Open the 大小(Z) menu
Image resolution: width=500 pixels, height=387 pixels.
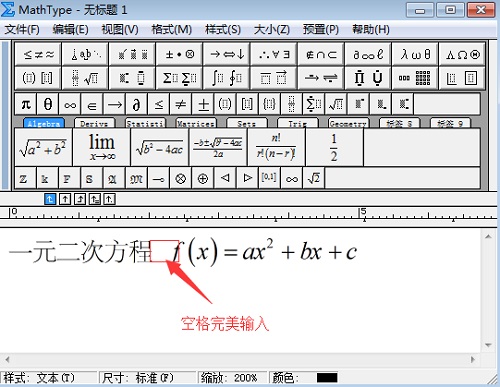[272, 30]
